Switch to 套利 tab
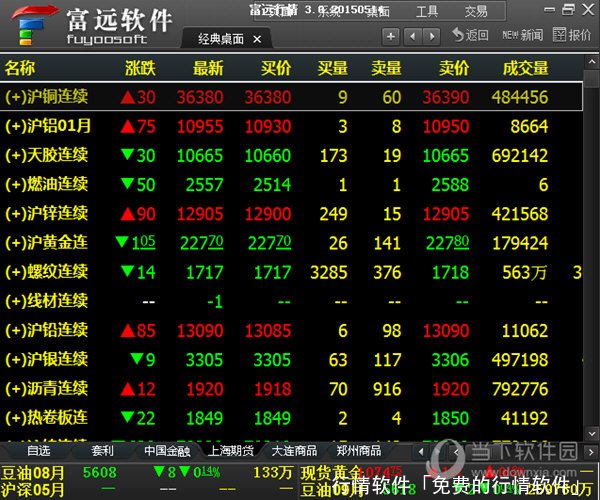600x500 pixels. tap(102, 451)
